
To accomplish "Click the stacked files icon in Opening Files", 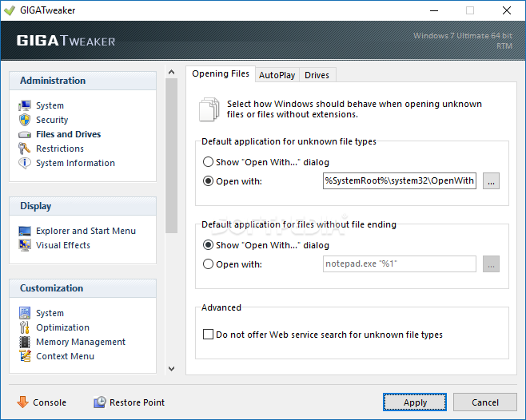I will 209,109.
